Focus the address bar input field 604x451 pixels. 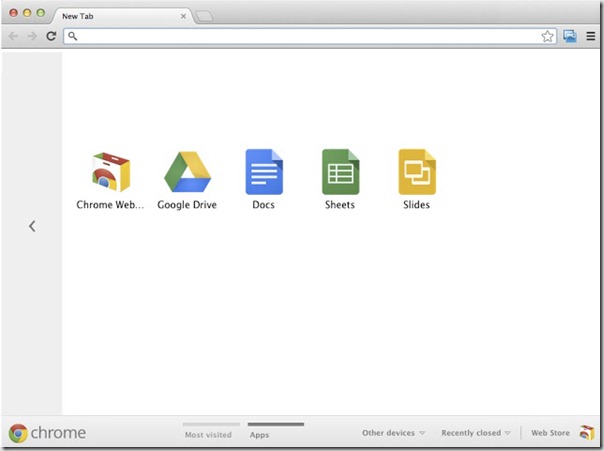pos(310,37)
